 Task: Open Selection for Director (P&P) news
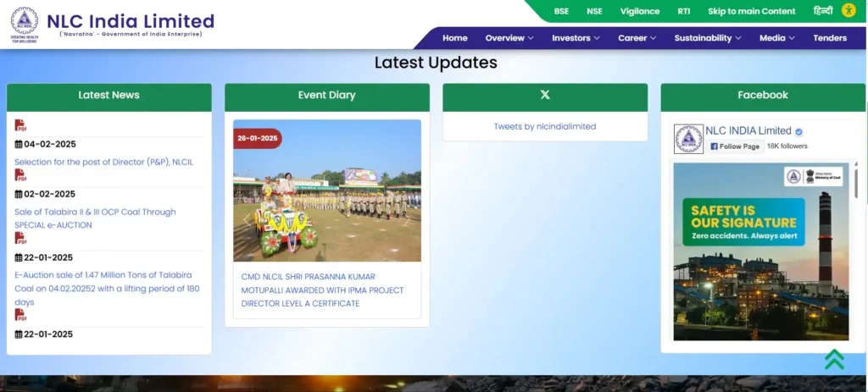[103, 162]
